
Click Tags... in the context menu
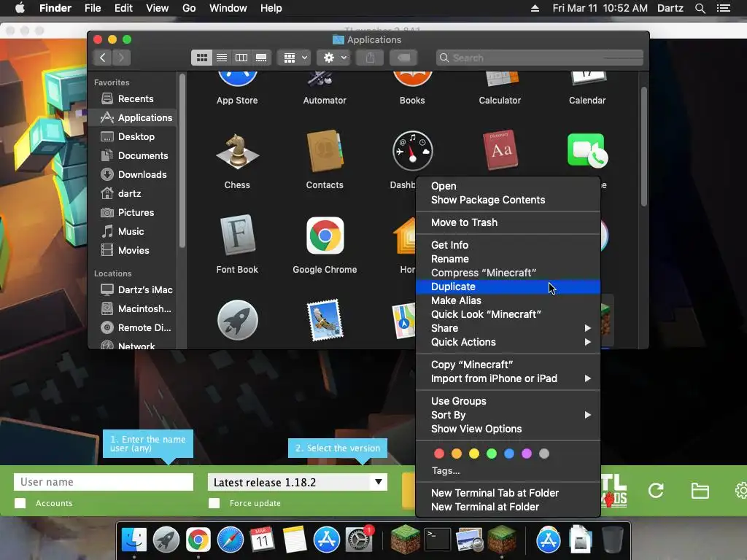[x=446, y=470]
